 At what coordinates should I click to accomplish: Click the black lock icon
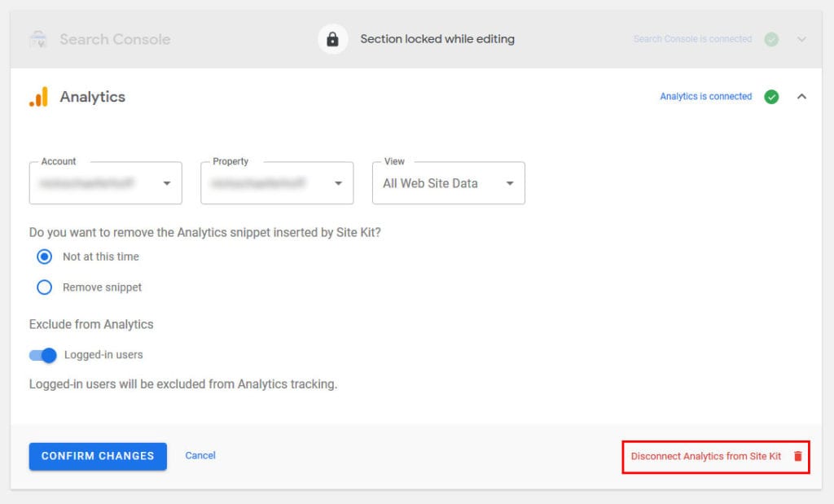click(x=332, y=38)
